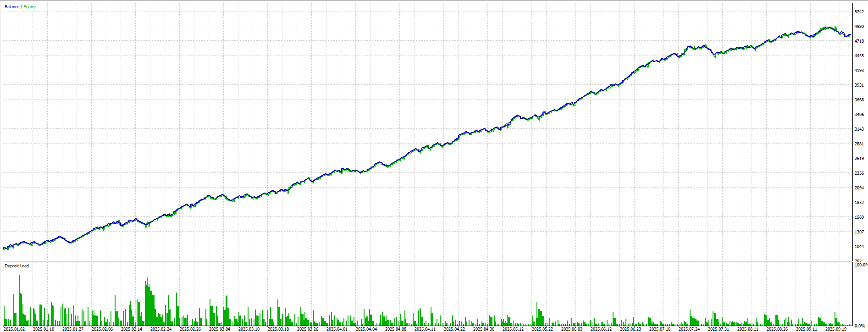Viewport: 868px width, 332px height.
Task: Click the 2025.01.02 date label
Action: [x=14, y=329]
